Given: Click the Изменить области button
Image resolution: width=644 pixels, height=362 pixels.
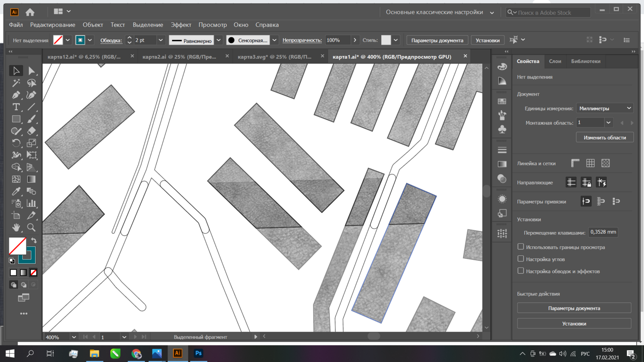Looking at the screenshot, I should [605, 138].
